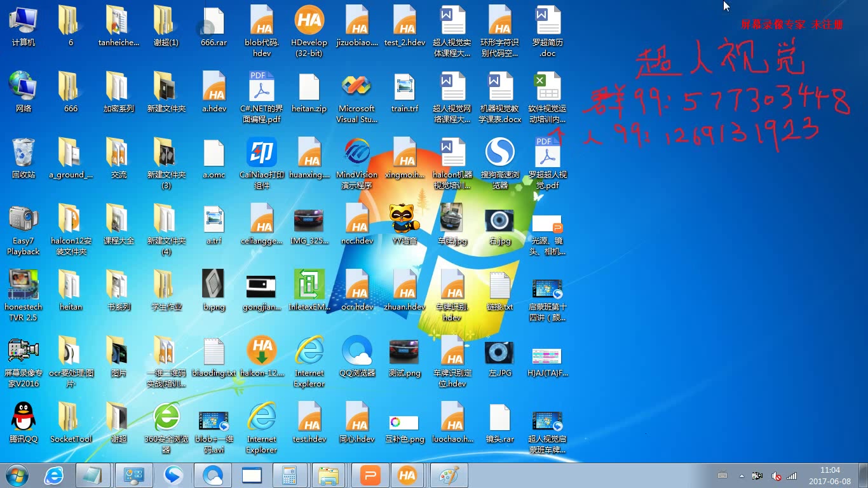Open YY语音 raccoon icon

[x=405, y=224]
